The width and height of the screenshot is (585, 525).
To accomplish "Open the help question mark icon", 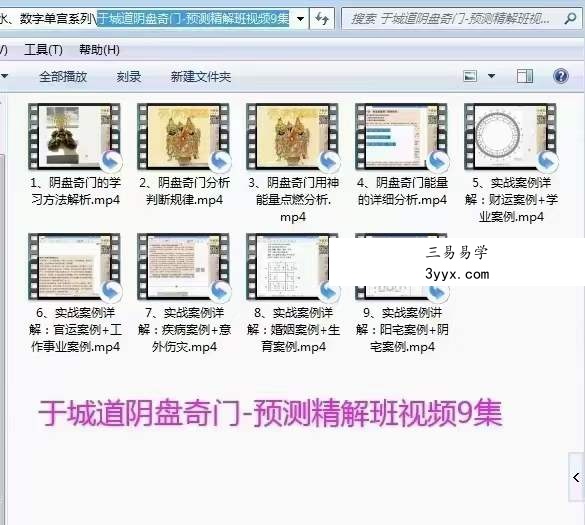I will (x=560, y=76).
